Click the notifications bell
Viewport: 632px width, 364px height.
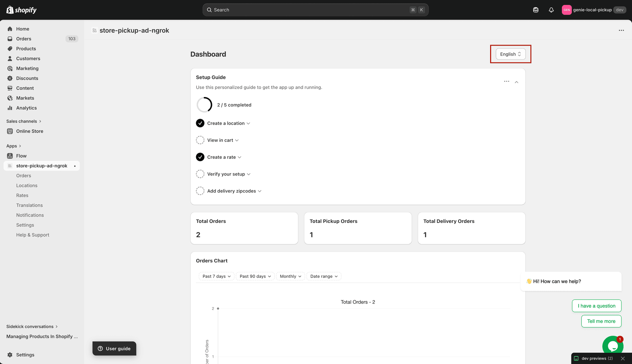(x=551, y=10)
